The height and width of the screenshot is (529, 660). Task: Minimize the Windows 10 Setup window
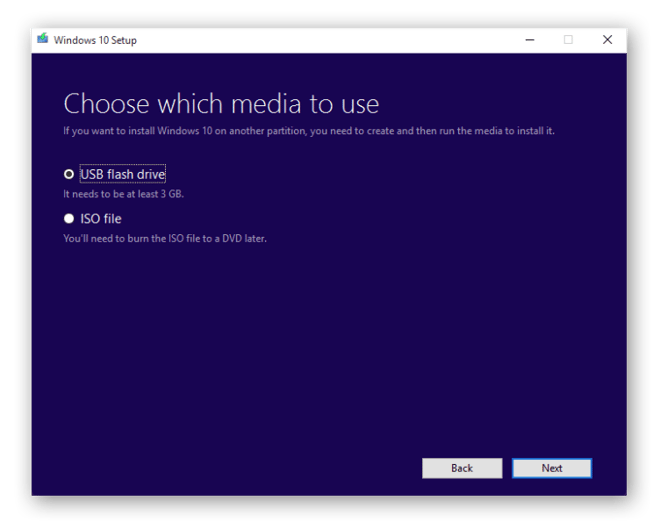[x=530, y=40]
